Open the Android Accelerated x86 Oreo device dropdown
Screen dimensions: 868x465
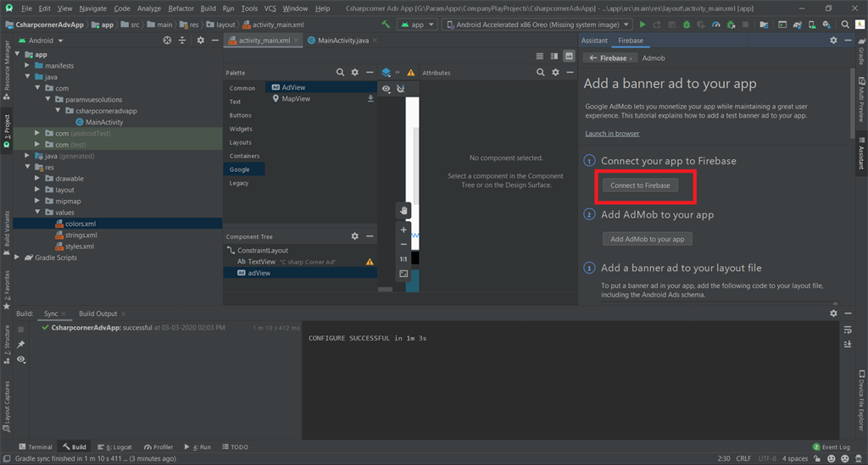click(x=537, y=25)
